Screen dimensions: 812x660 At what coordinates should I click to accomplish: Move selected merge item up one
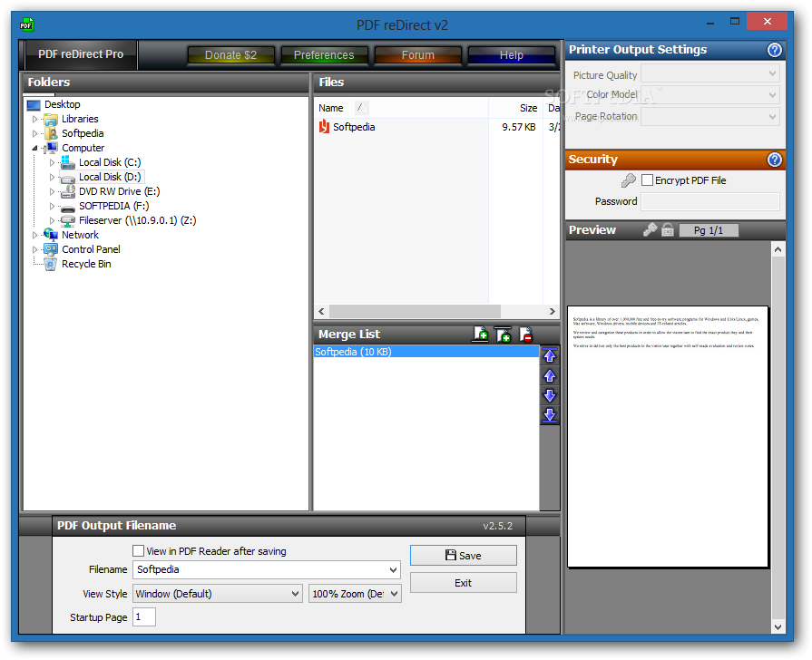pos(550,376)
